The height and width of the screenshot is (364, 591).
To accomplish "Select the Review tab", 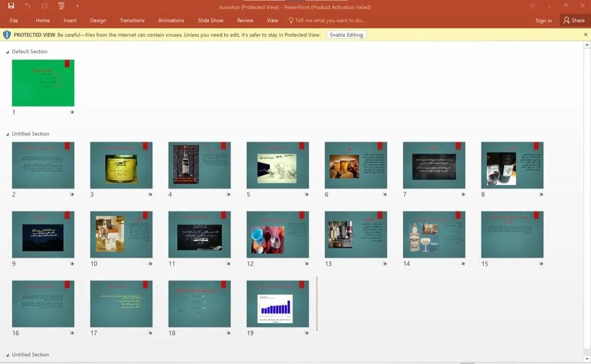I will coord(245,20).
